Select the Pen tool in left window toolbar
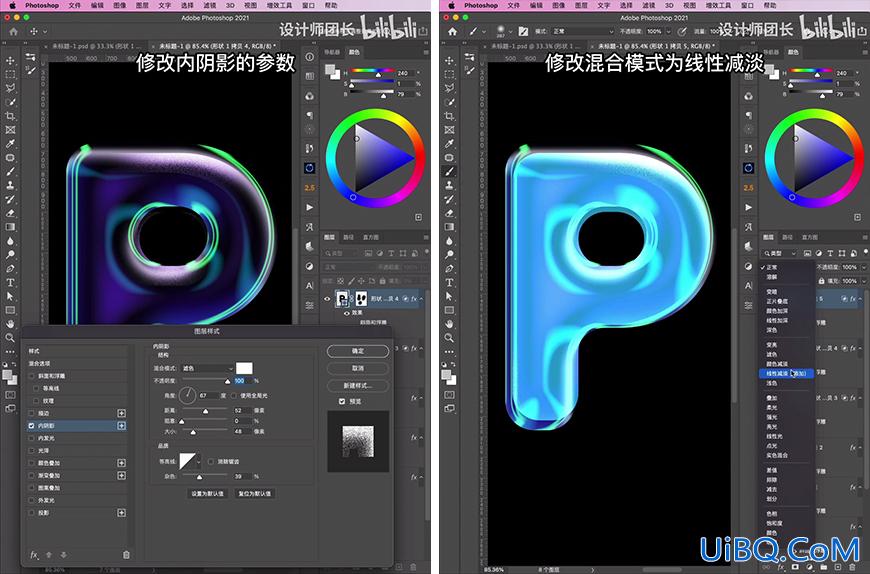The height and width of the screenshot is (574, 870). (x=10, y=268)
